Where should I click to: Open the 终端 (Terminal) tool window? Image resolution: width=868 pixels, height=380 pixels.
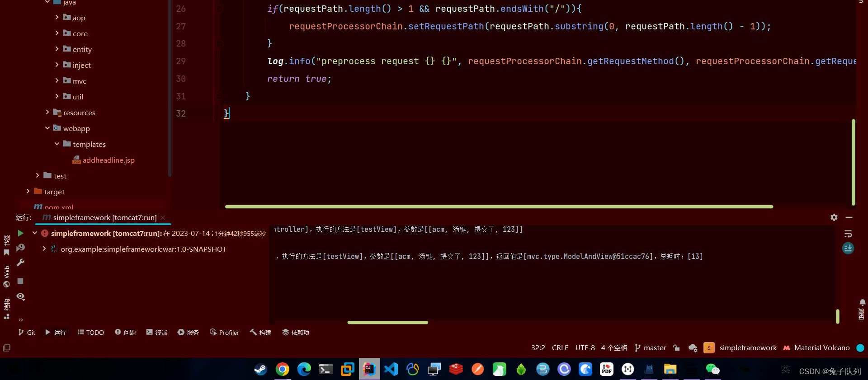click(x=157, y=332)
